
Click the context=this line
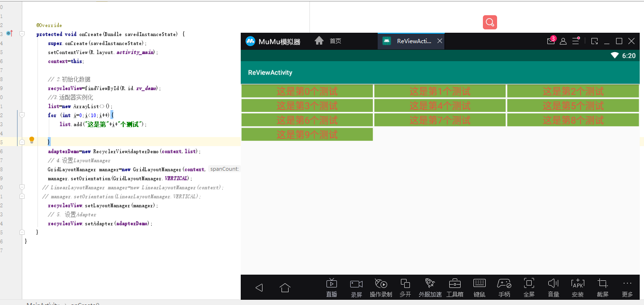(x=66, y=61)
